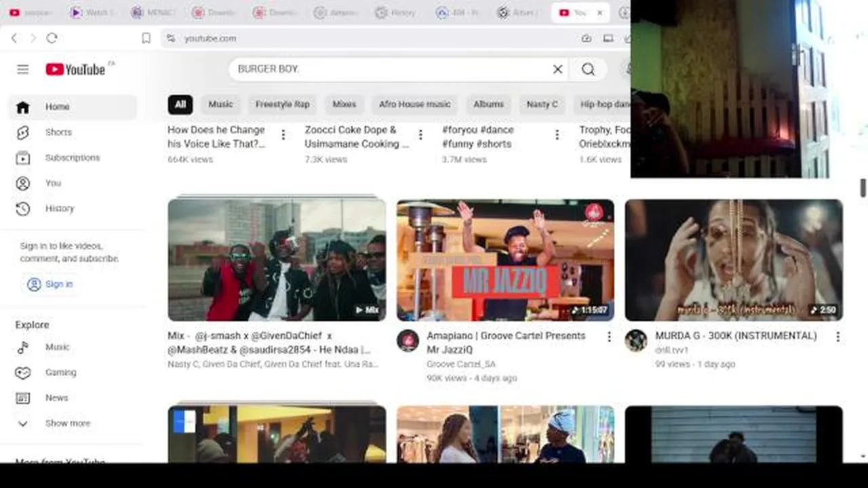Select the Mixes filter chip
The image size is (868, 488).
click(344, 104)
